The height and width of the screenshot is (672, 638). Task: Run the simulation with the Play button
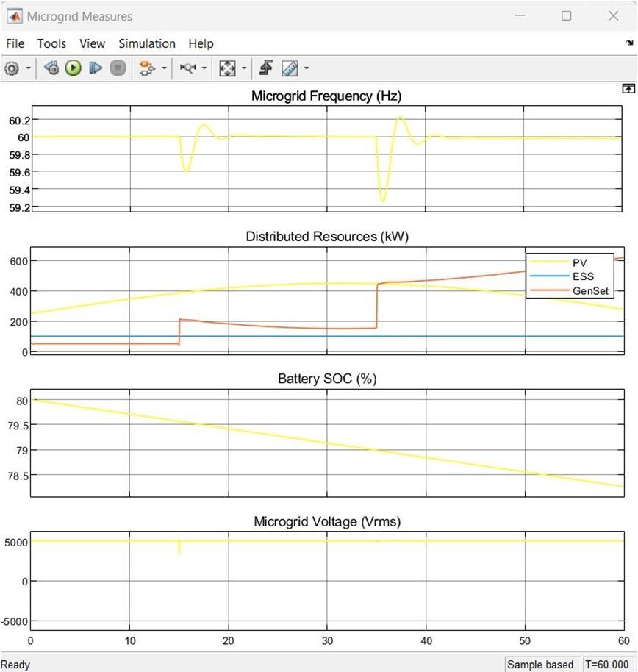[x=74, y=68]
